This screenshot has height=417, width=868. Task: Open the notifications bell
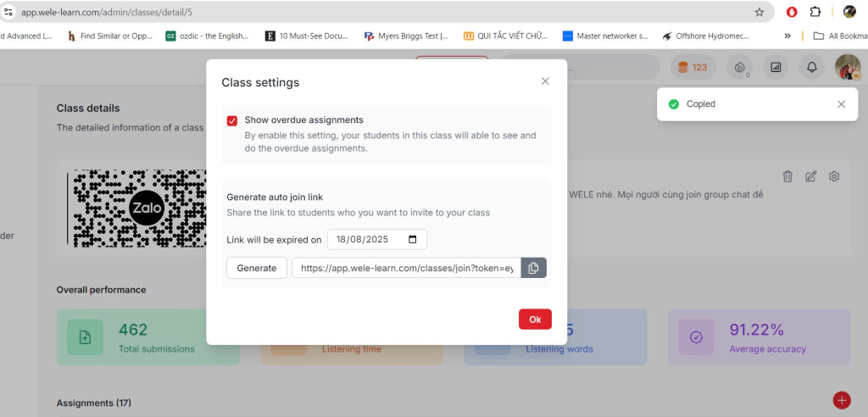pos(811,67)
